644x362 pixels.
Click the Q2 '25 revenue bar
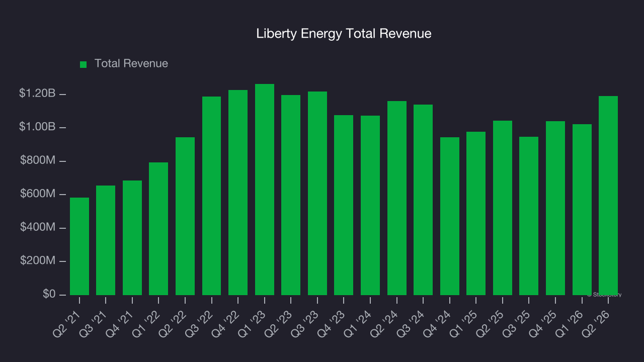(x=503, y=208)
